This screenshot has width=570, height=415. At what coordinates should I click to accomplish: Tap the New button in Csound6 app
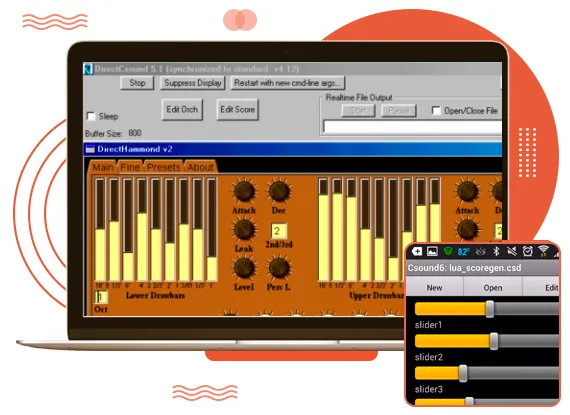click(x=434, y=287)
